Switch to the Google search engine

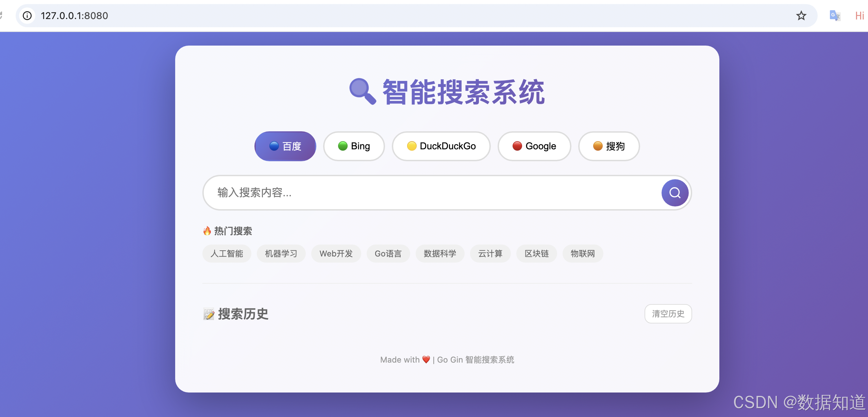coord(534,146)
